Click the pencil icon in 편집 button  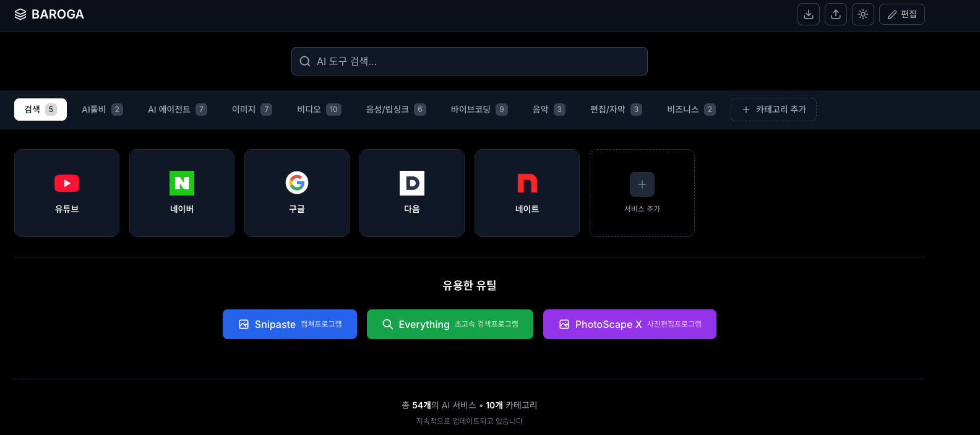pyautogui.click(x=892, y=14)
